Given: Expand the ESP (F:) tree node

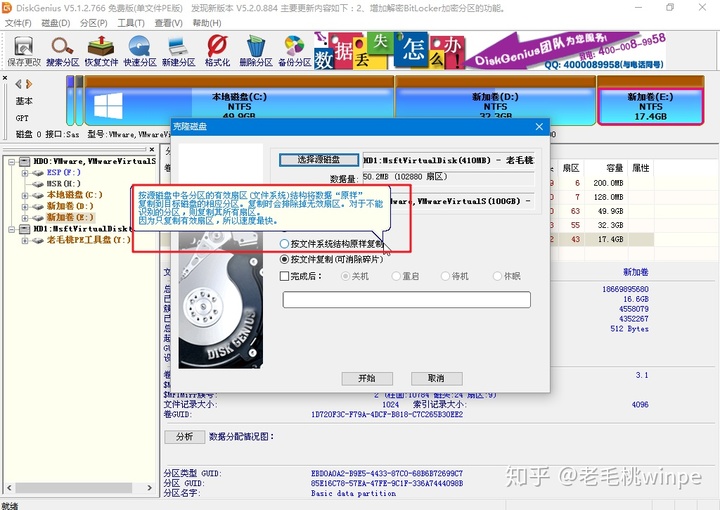Looking at the screenshot, I should [25, 173].
